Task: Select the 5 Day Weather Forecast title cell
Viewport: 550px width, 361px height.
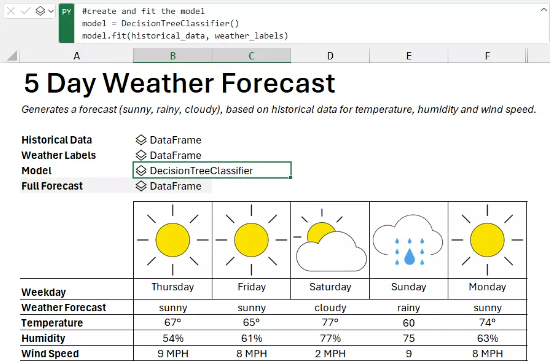Action: coord(180,83)
